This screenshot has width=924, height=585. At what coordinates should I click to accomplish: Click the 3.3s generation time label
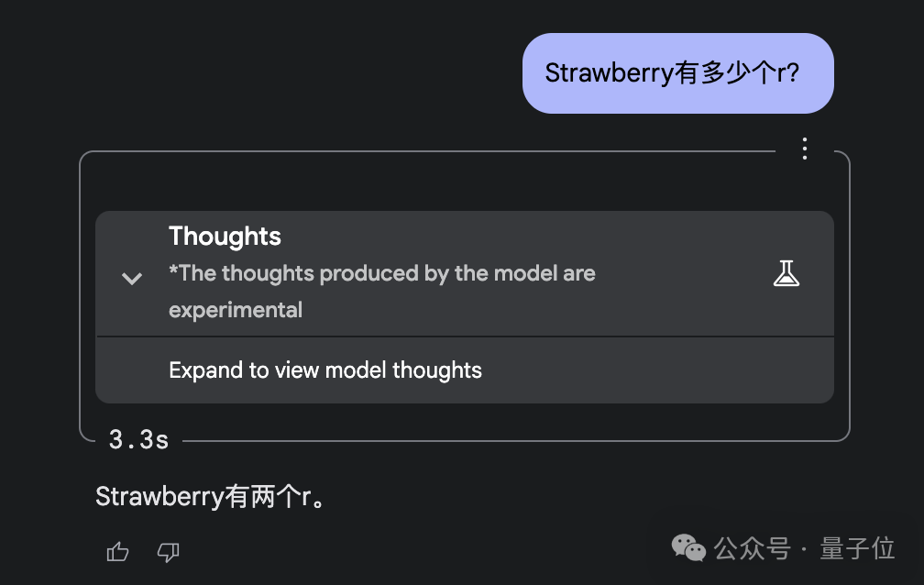pos(136,438)
